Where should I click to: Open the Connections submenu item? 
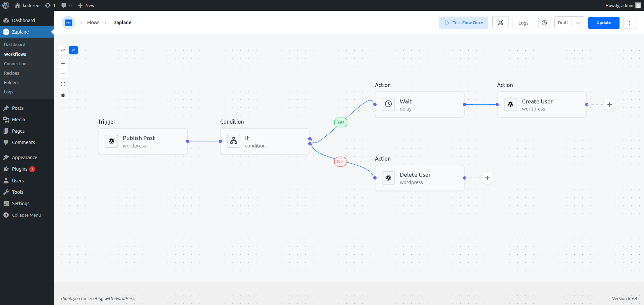pyautogui.click(x=16, y=63)
